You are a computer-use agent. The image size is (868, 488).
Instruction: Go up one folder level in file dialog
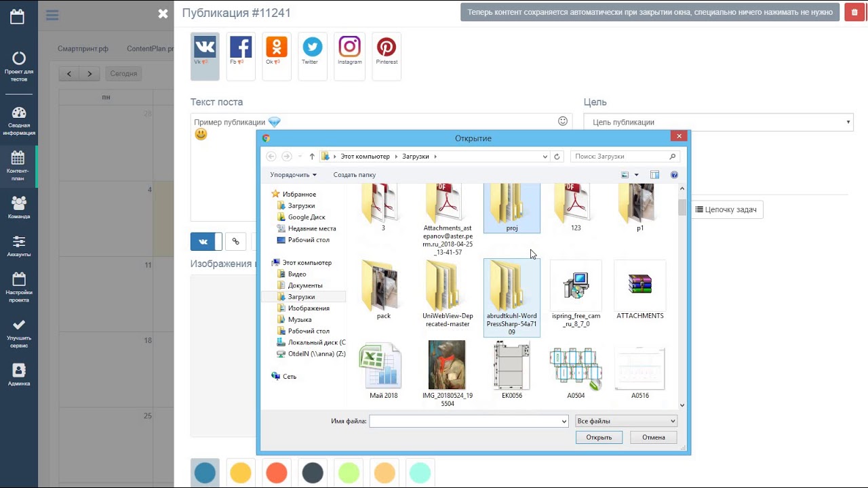pos(312,157)
